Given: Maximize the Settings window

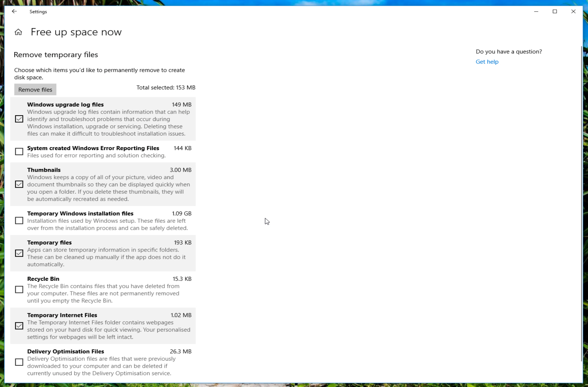Looking at the screenshot, I should (555, 11).
